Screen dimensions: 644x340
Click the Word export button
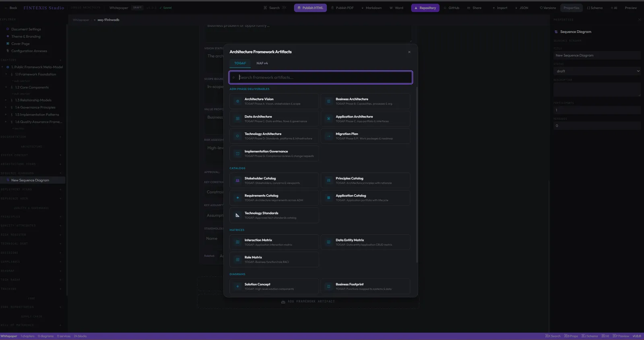pos(396,8)
